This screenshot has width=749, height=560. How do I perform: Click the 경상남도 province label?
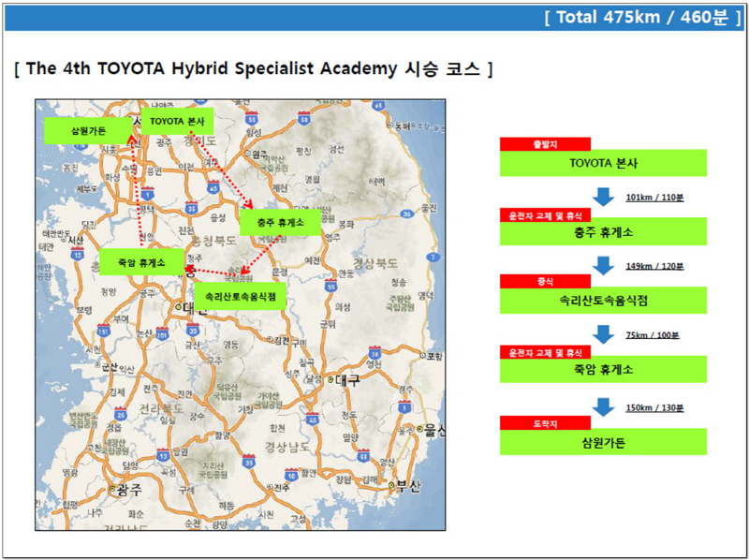click(288, 447)
